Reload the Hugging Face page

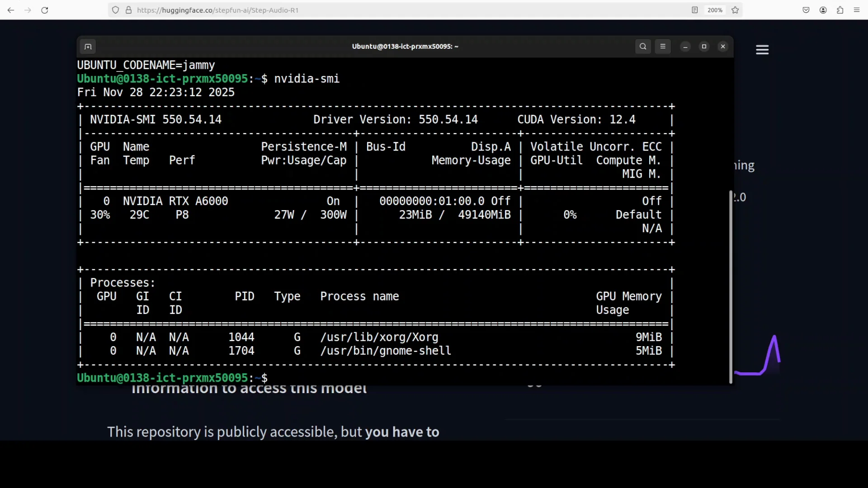pyautogui.click(x=45, y=10)
